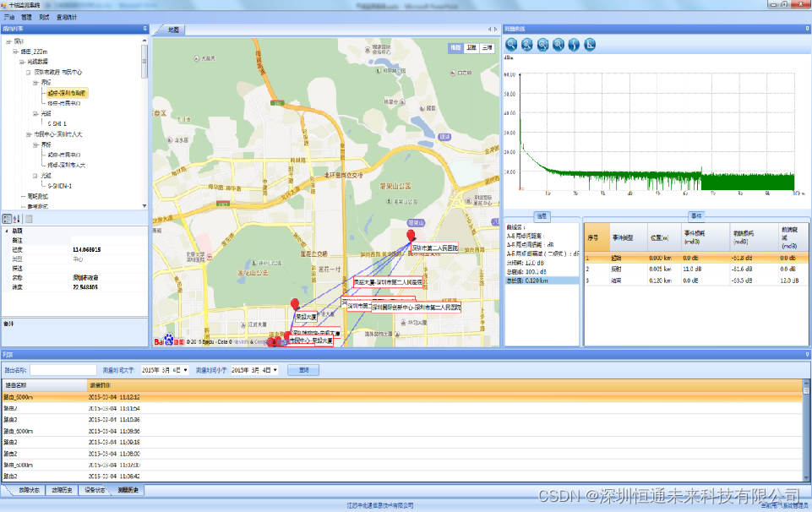Click the 事件类型 column header

pos(629,237)
